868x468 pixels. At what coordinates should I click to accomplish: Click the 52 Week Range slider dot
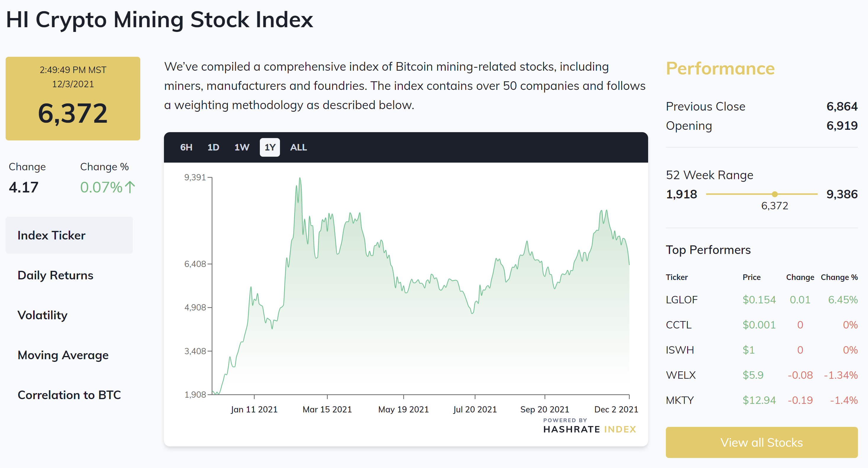coord(774,194)
